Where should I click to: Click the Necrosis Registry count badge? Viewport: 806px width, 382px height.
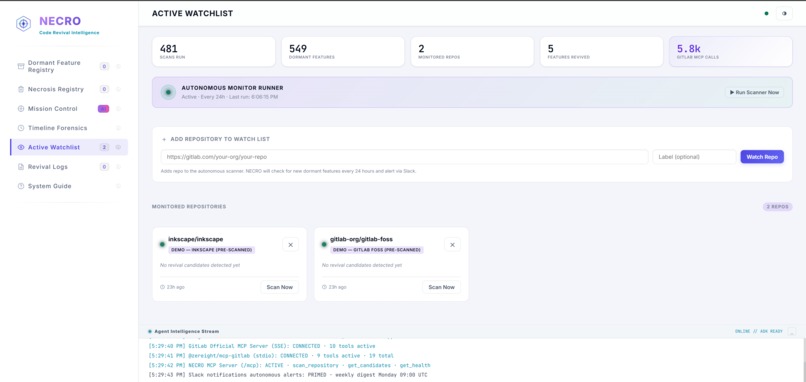click(x=104, y=89)
